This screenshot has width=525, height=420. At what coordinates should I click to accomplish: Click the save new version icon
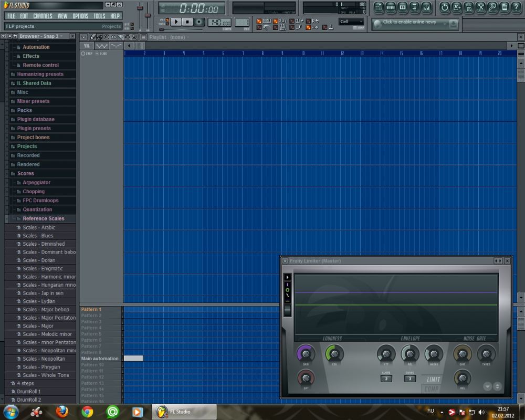coord(457,7)
